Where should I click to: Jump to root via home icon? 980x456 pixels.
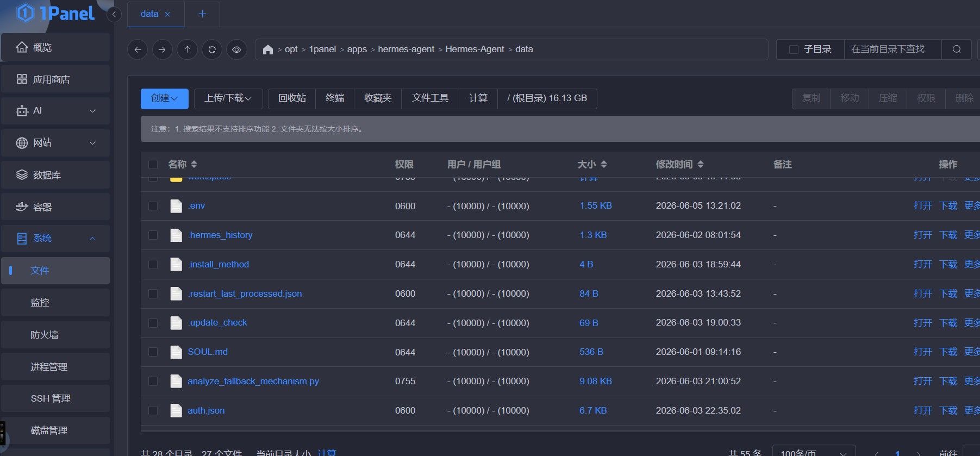[267, 49]
